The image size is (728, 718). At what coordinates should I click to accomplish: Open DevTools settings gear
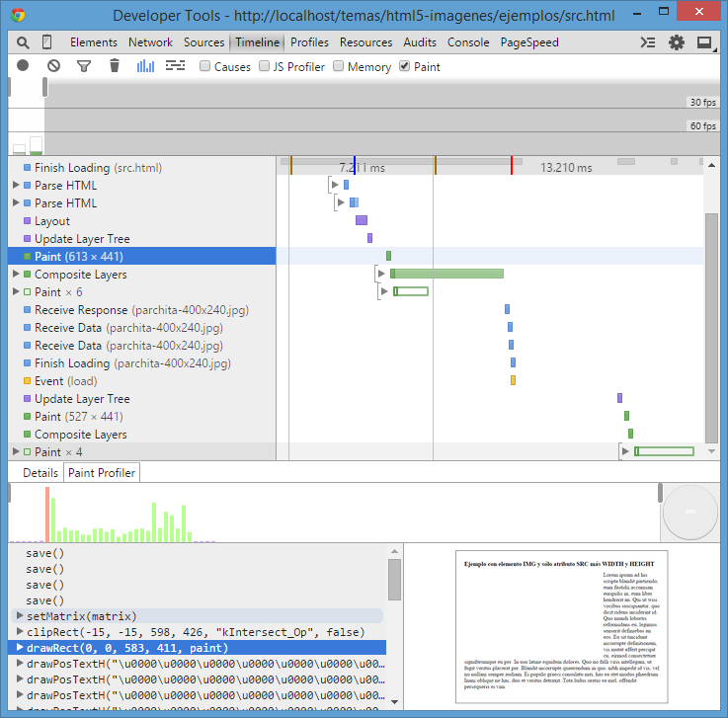677,42
